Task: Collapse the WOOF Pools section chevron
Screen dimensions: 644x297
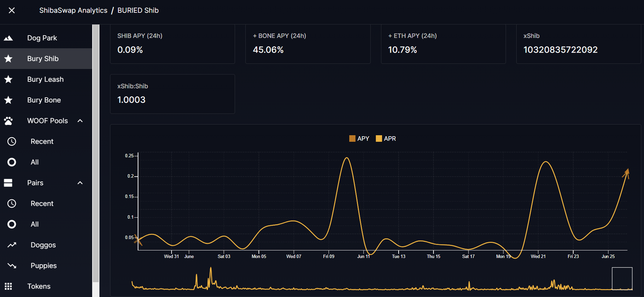Action: [80, 121]
